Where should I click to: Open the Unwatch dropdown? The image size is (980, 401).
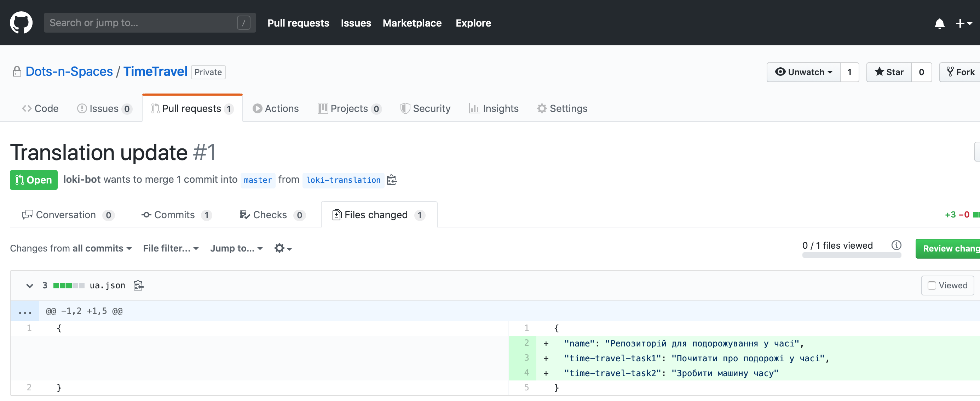[x=803, y=72]
